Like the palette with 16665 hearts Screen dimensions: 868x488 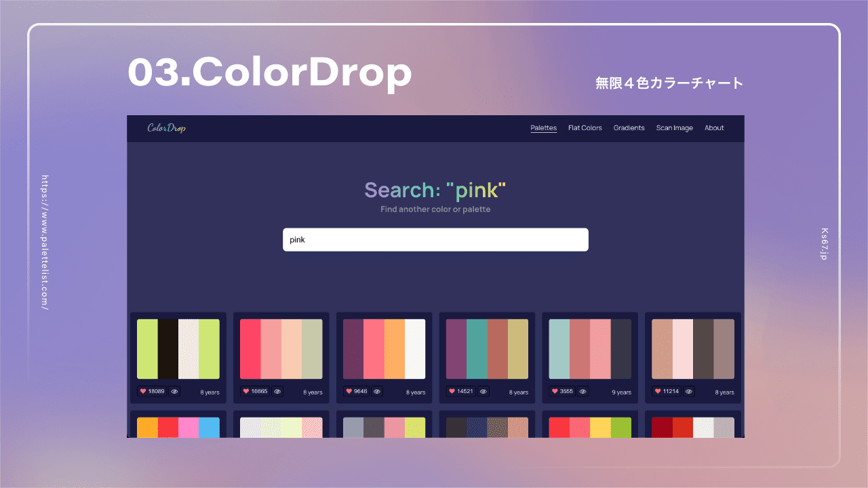click(255, 391)
